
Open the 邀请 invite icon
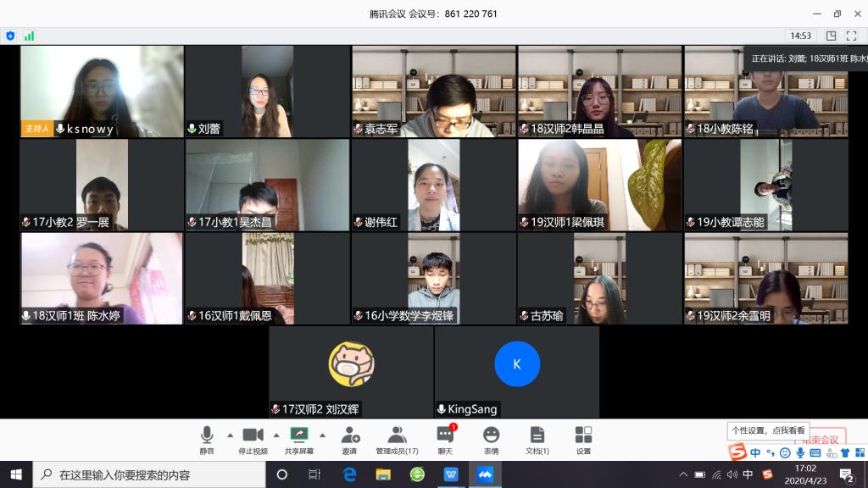349,439
